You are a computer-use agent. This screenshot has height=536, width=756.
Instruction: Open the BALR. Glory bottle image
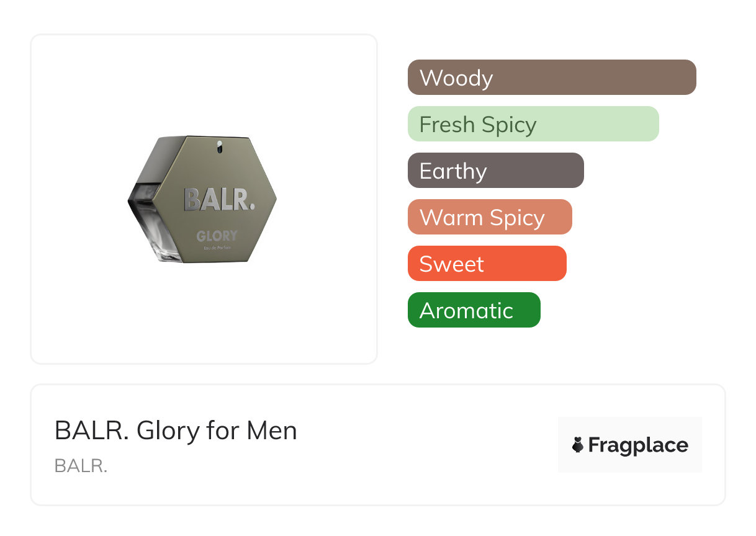[202, 200]
